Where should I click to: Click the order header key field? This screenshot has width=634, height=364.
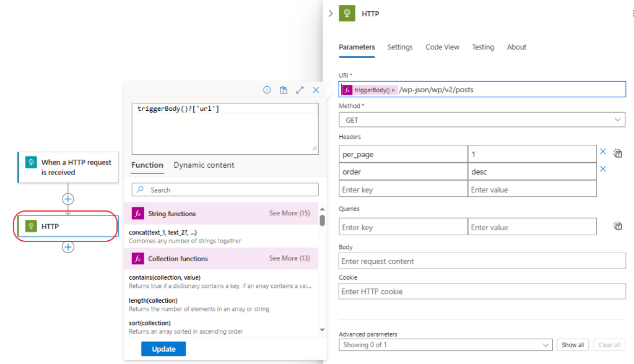click(403, 171)
